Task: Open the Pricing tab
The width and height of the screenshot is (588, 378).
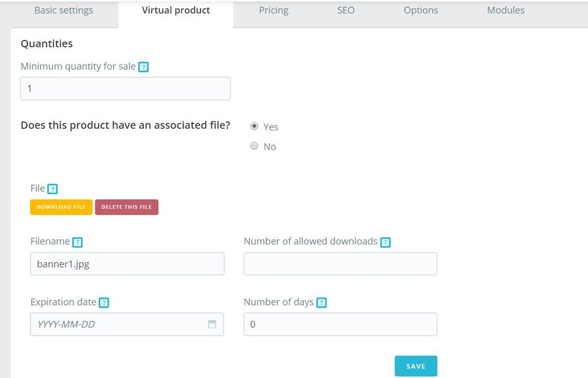Action: pyautogui.click(x=273, y=10)
